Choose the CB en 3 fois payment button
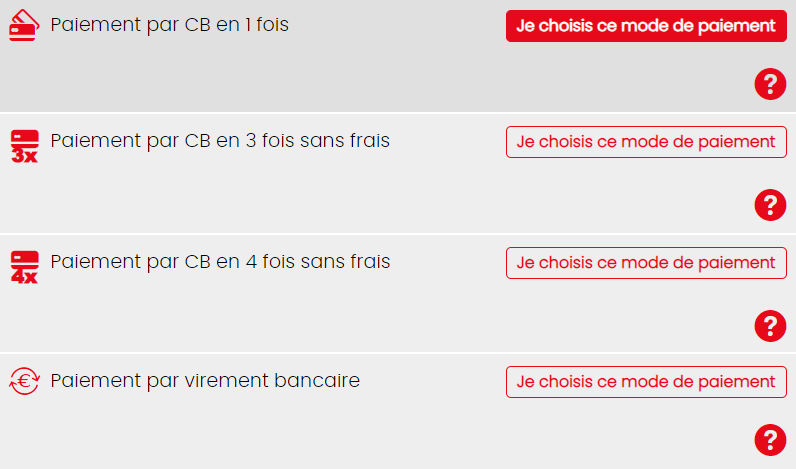This screenshot has height=469, width=796. coord(646,142)
